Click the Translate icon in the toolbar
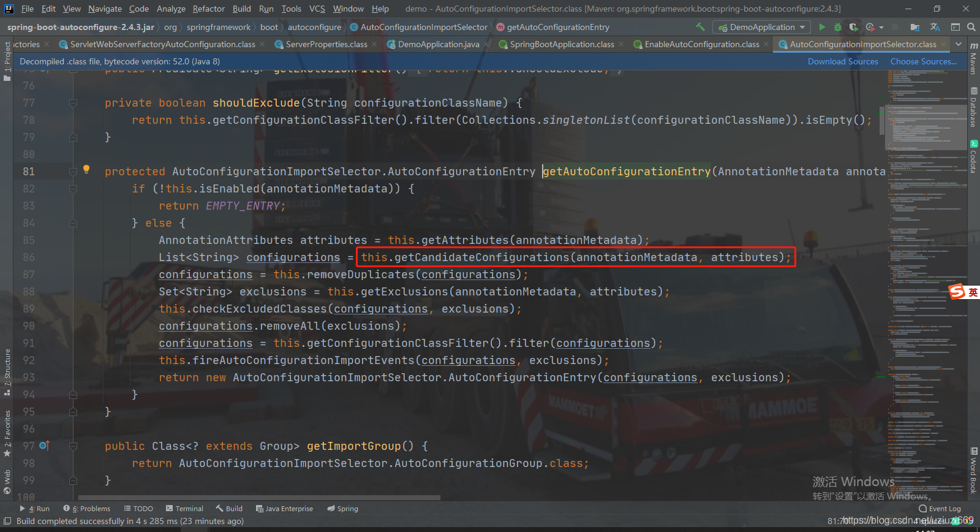This screenshot has height=532, width=980. click(935, 27)
